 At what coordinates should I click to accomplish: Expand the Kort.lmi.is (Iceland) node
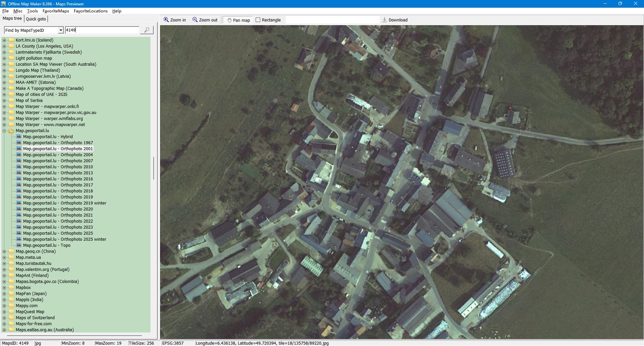pos(4,41)
